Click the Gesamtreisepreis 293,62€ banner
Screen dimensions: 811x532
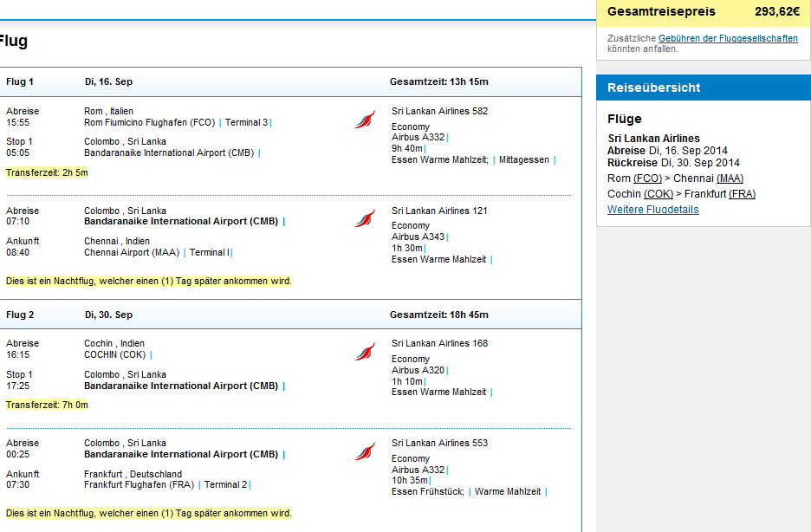point(704,12)
